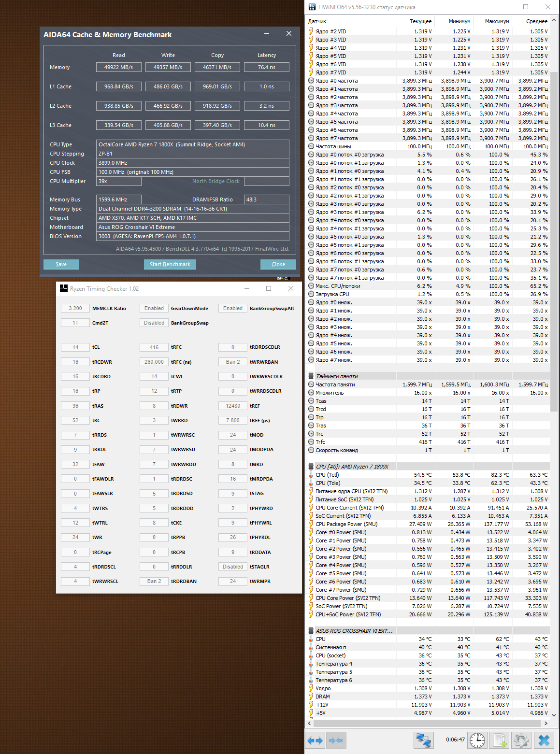
Task: Click the DRAM:FSB Ratio 48:3 field
Action: coord(267,199)
